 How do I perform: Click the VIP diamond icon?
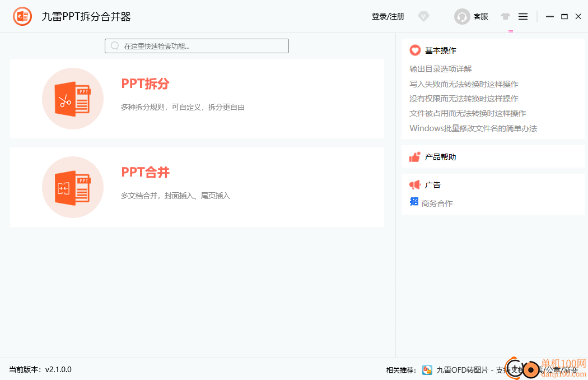[x=423, y=16]
